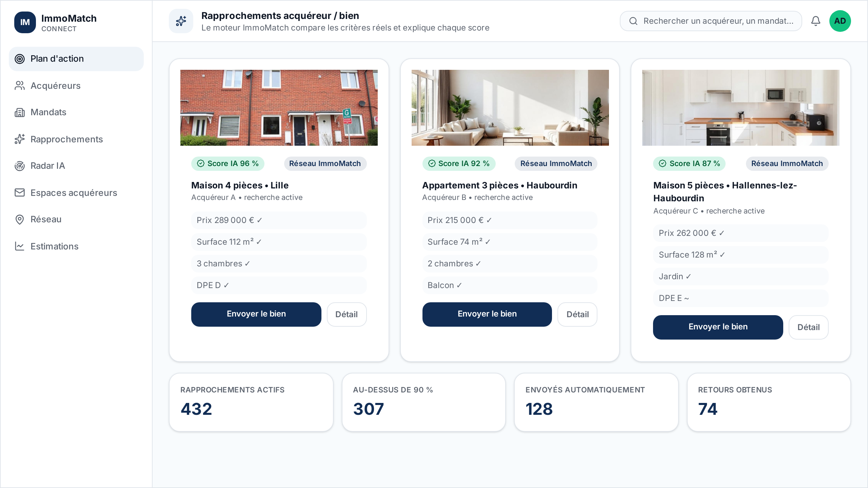868x488 pixels.
Task: Click criterion 'Balcon ✓'
Action: 510,285
